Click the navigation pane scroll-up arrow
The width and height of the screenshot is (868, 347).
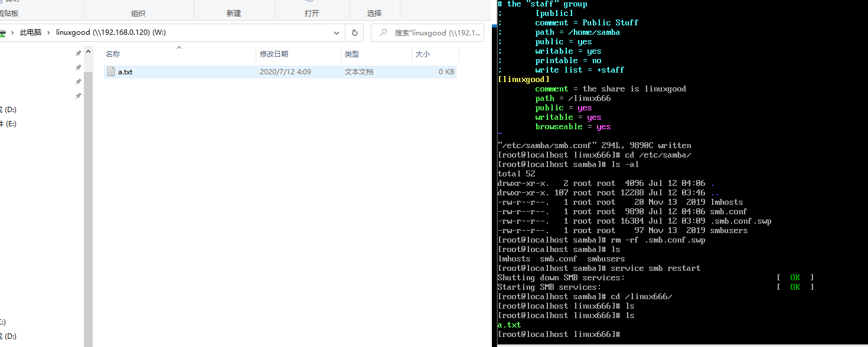point(89,52)
